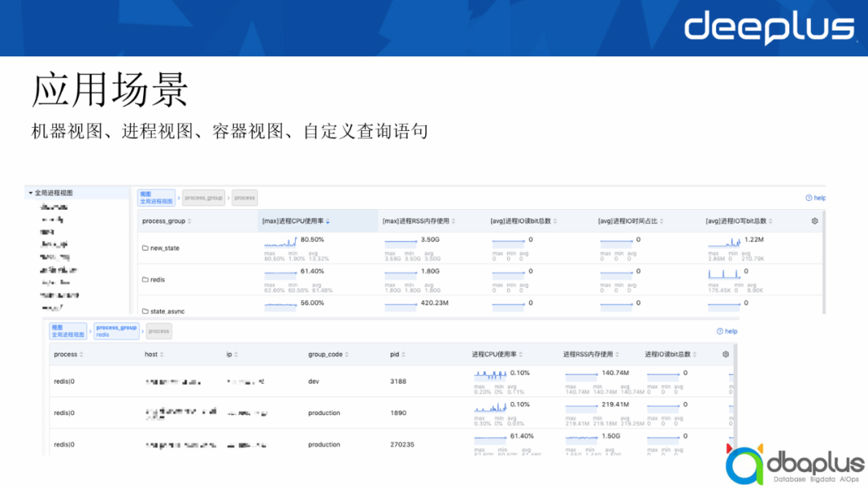
Task: Sort by [max]进程RSS内存使用 column
Action: pos(453,221)
